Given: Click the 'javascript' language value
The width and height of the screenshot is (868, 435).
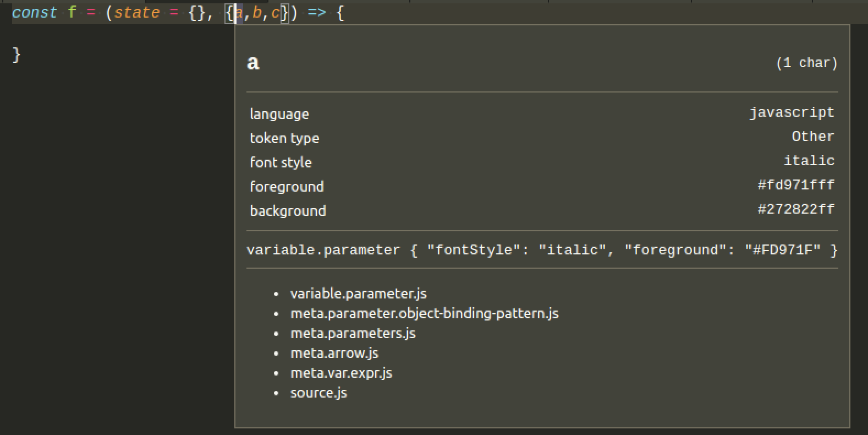Looking at the screenshot, I should [792, 113].
